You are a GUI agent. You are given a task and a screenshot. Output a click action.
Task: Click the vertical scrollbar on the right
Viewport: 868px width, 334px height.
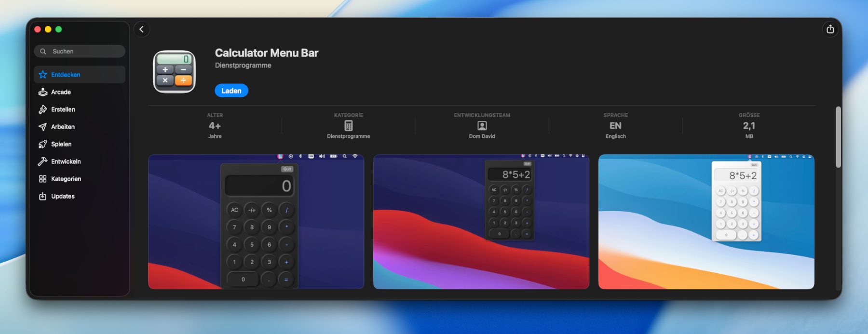pos(838,137)
